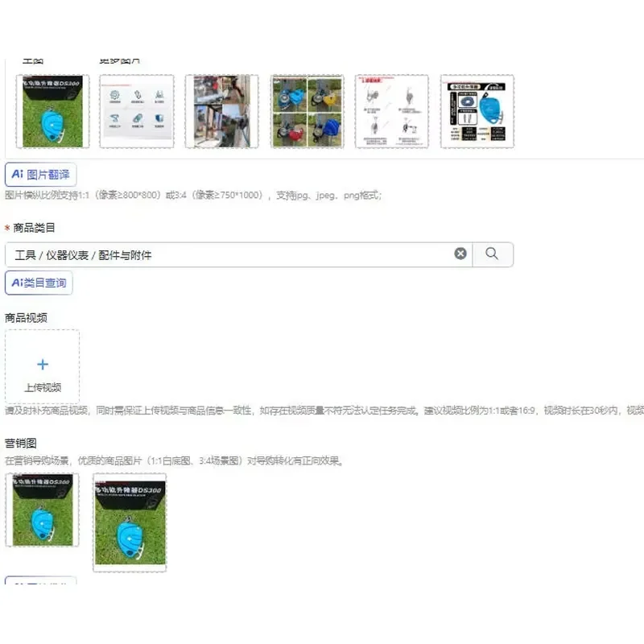Open thumbnail showing four colored devices

click(x=308, y=111)
